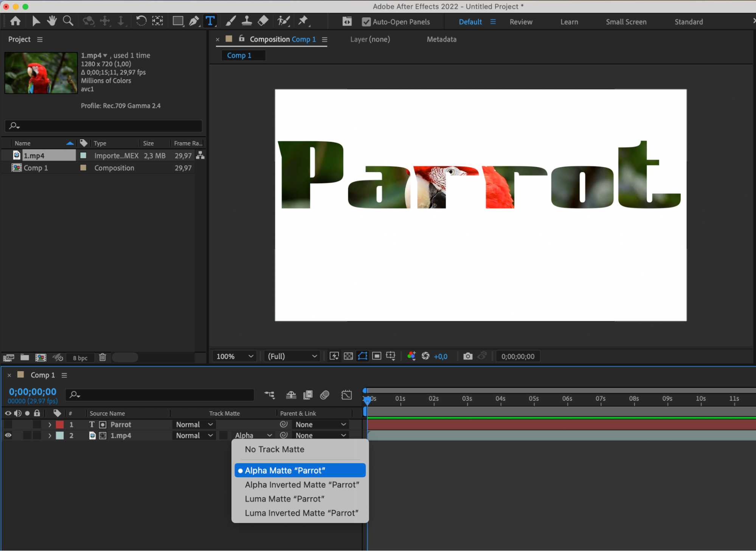
Task: Switch to the Review workspace
Action: click(521, 22)
